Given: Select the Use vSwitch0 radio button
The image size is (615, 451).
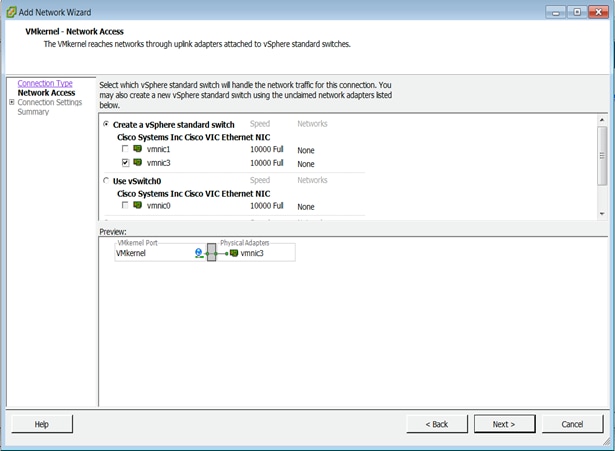Looking at the screenshot, I should tap(106, 180).
